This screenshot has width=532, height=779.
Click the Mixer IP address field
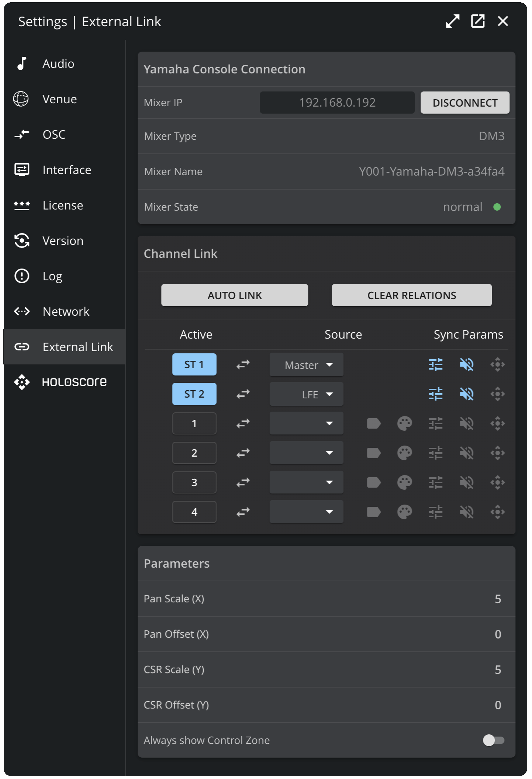point(337,103)
